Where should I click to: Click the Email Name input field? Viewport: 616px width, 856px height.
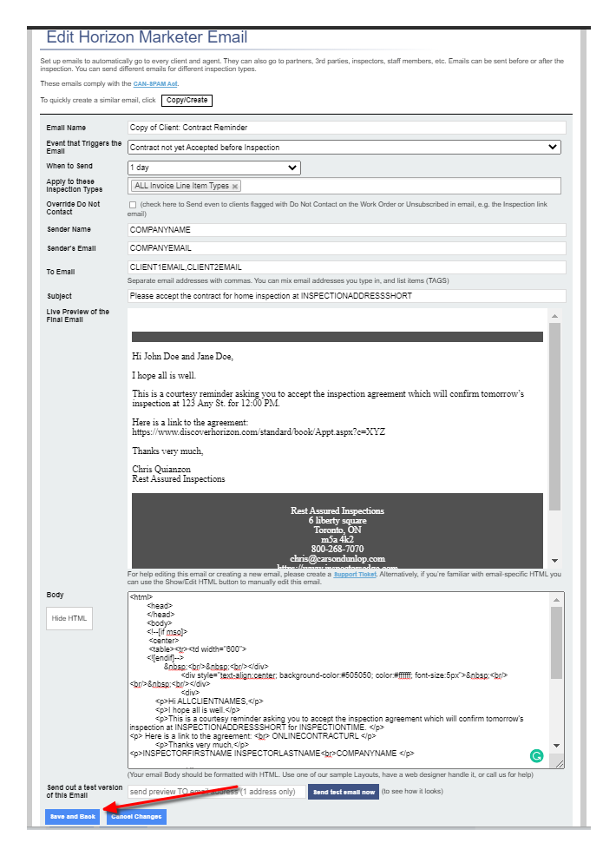346,128
